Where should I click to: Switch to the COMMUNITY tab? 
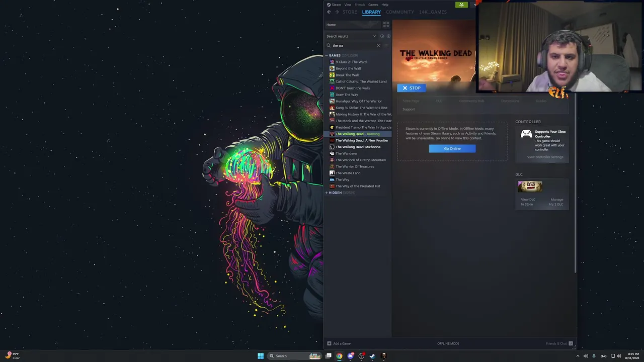tap(400, 12)
